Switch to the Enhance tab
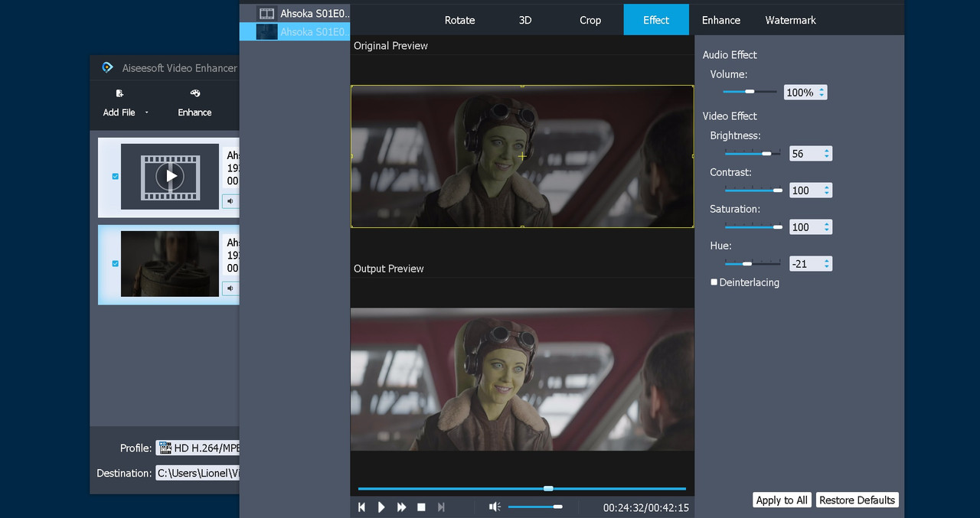The image size is (980, 518). 721,20
